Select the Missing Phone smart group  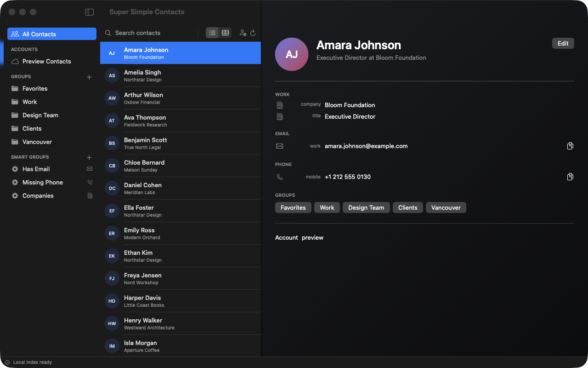(52, 182)
